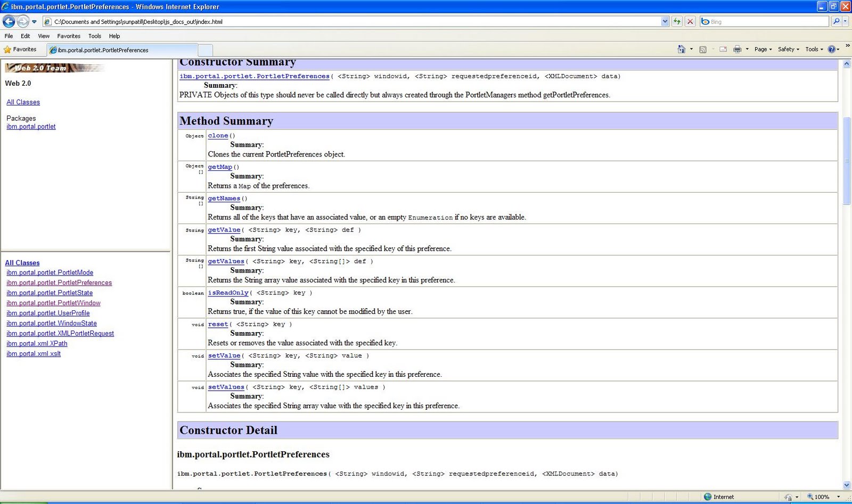Open the ibm.portal.portlet package link
Viewport: 852px width, 504px height.
31,127
